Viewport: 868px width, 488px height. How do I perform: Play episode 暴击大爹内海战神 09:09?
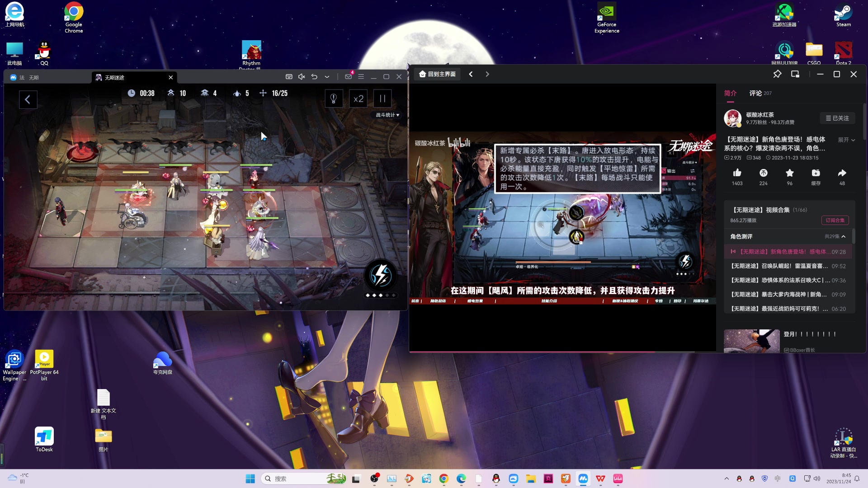coord(788,295)
